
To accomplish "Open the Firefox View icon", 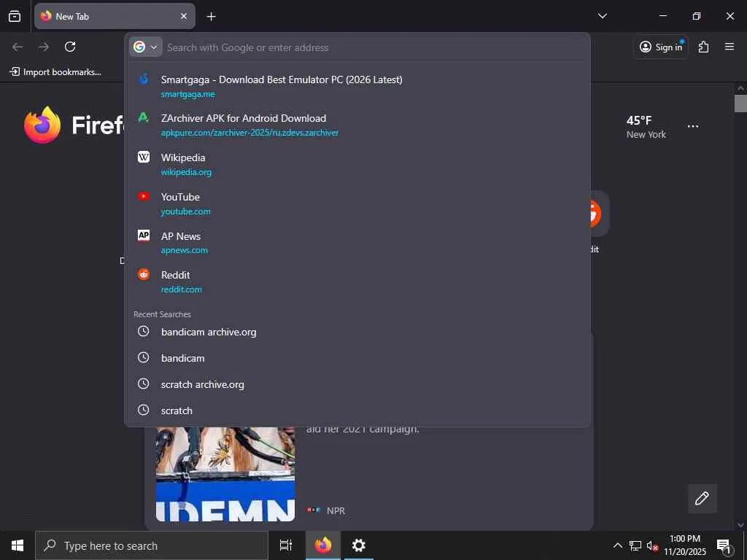I will [15, 16].
